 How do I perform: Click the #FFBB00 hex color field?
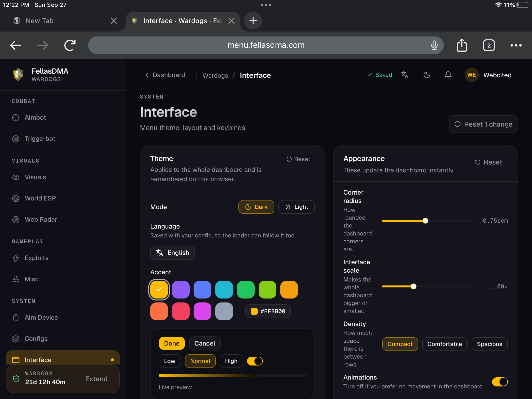[x=268, y=311]
